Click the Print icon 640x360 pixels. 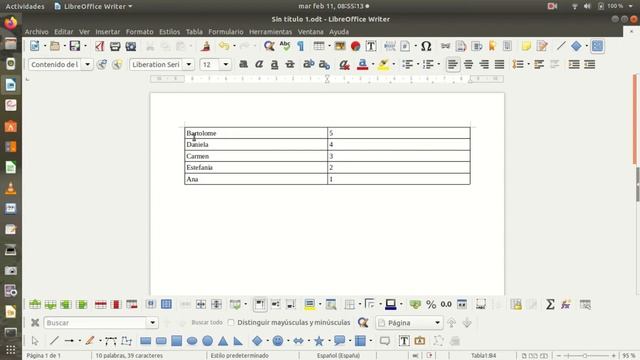[115, 46]
